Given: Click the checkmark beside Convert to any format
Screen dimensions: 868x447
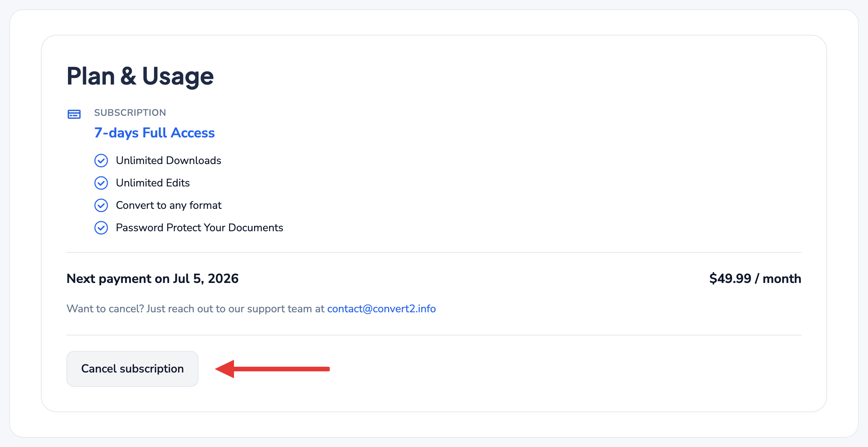Looking at the screenshot, I should pyautogui.click(x=101, y=205).
